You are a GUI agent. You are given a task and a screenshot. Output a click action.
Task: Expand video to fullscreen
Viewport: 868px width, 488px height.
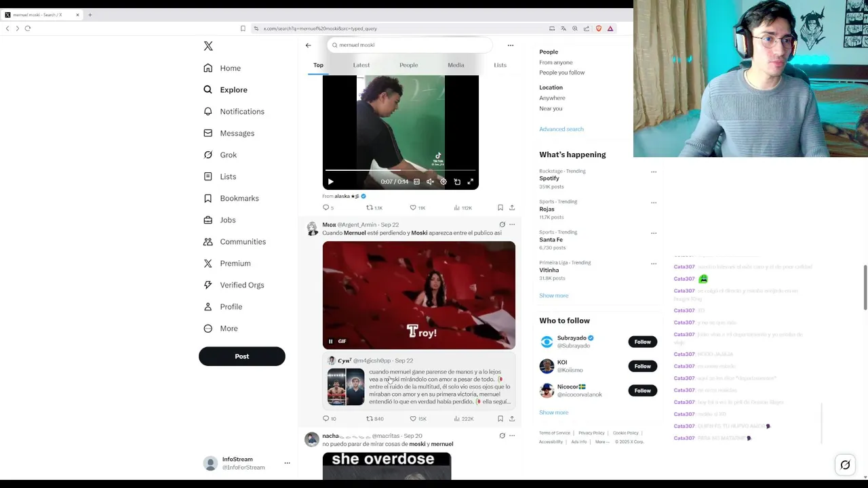pyautogui.click(x=471, y=182)
